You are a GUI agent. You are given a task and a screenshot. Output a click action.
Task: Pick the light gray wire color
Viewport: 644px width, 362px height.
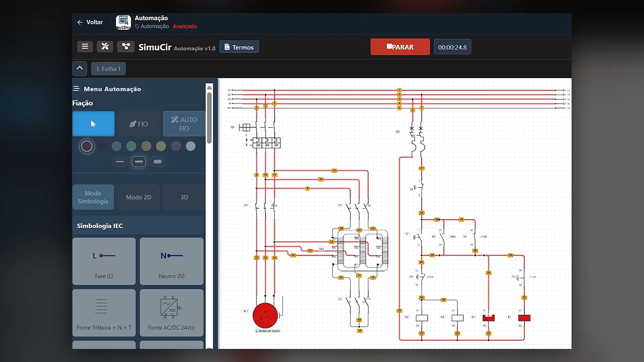[191, 146]
